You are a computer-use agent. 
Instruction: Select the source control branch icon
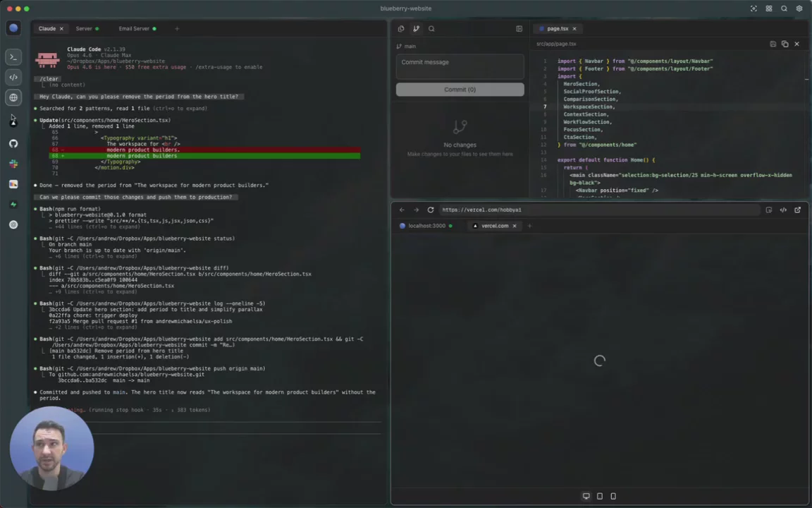coord(416,29)
